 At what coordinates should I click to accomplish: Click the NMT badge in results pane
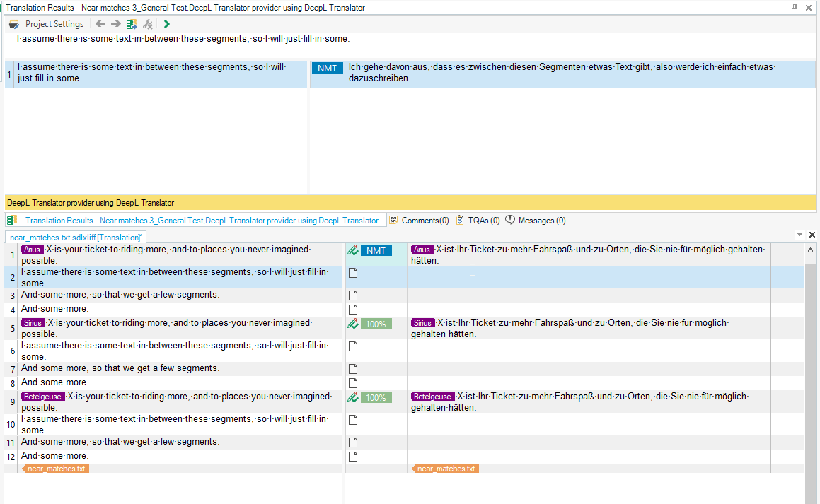[x=327, y=68]
